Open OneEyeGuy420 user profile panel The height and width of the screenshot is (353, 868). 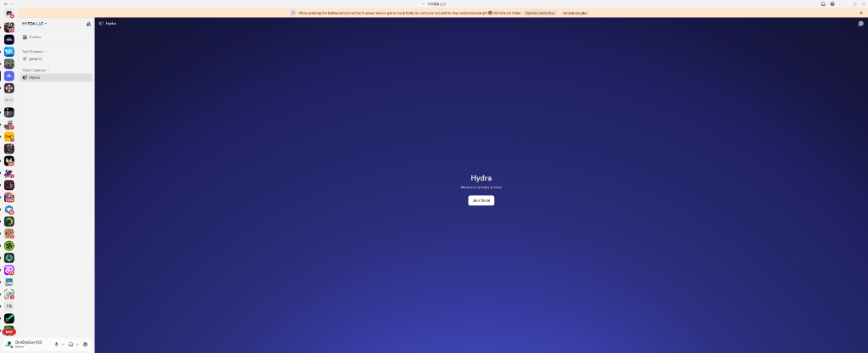coord(28,345)
